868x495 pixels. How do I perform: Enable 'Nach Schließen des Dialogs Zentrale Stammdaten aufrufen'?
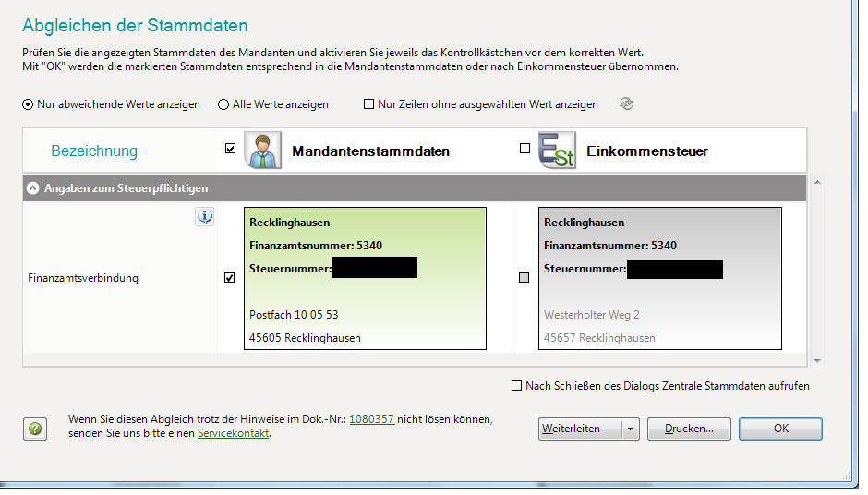[516, 386]
